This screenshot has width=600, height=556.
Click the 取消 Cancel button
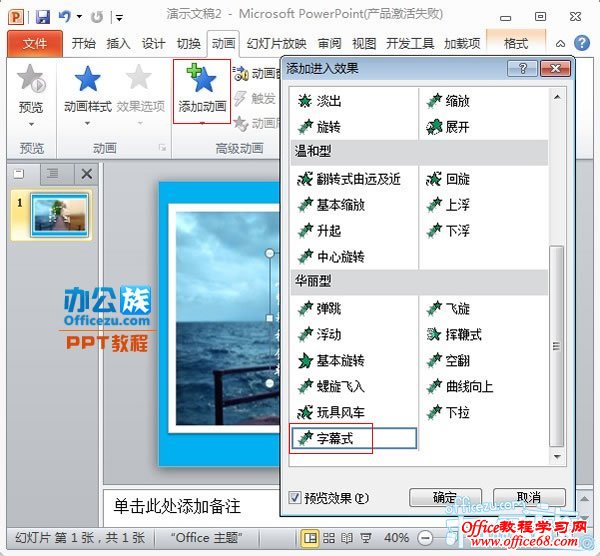pyautogui.click(x=529, y=497)
